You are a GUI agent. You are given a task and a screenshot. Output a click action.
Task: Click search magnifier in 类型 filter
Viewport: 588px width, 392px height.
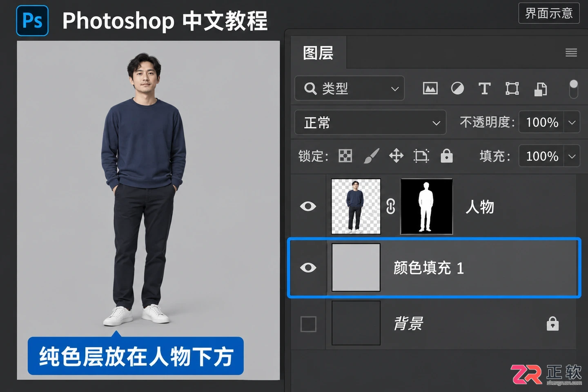pos(310,88)
